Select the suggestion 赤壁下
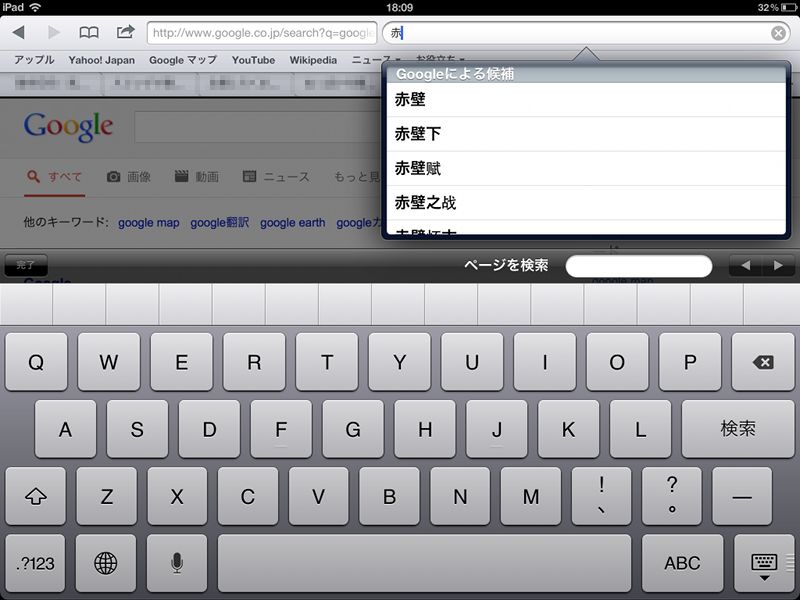The image size is (800, 600). (x=586, y=134)
